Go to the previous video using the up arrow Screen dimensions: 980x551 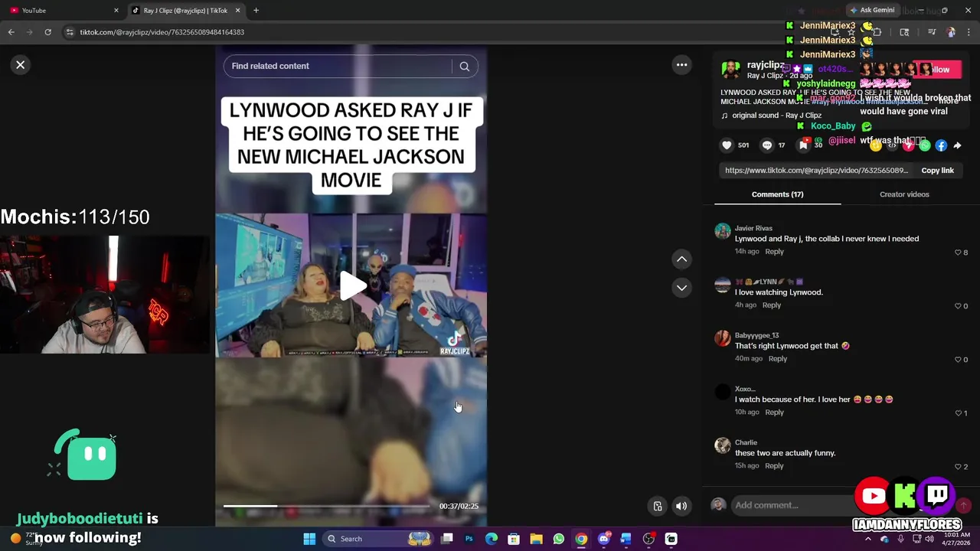pyautogui.click(x=681, y=259)
